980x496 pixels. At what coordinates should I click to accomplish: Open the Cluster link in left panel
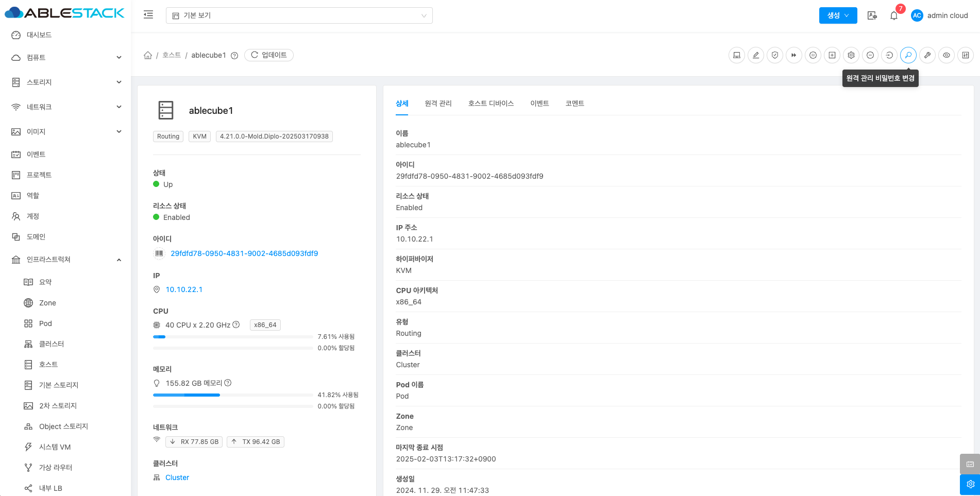click(177, 478)
